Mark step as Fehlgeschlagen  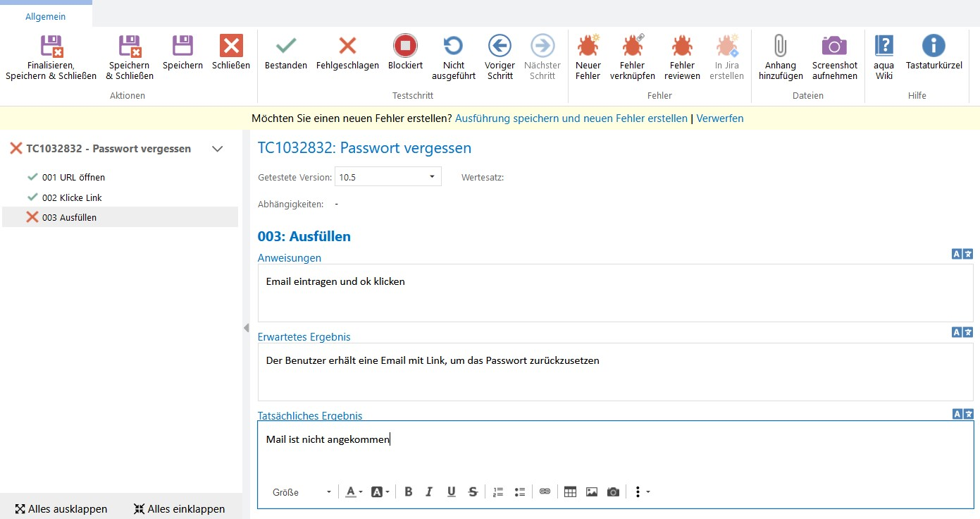347,47
